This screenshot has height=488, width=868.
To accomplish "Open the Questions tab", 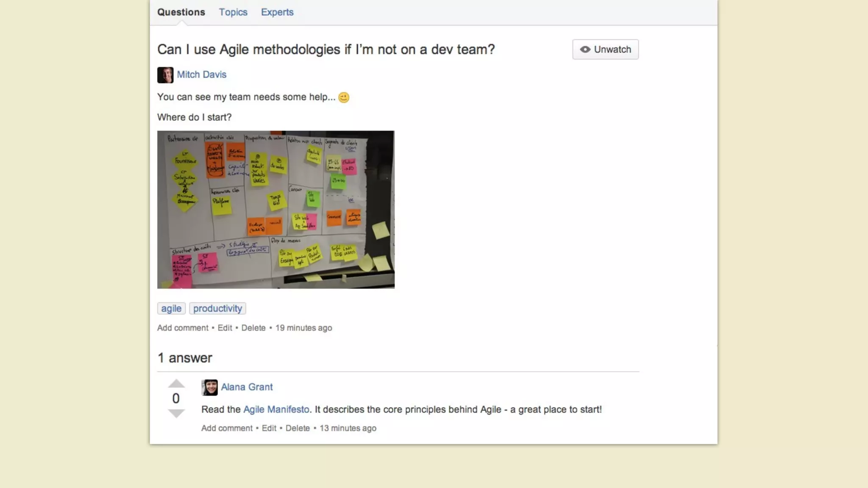I will click(x=181, y=12).
